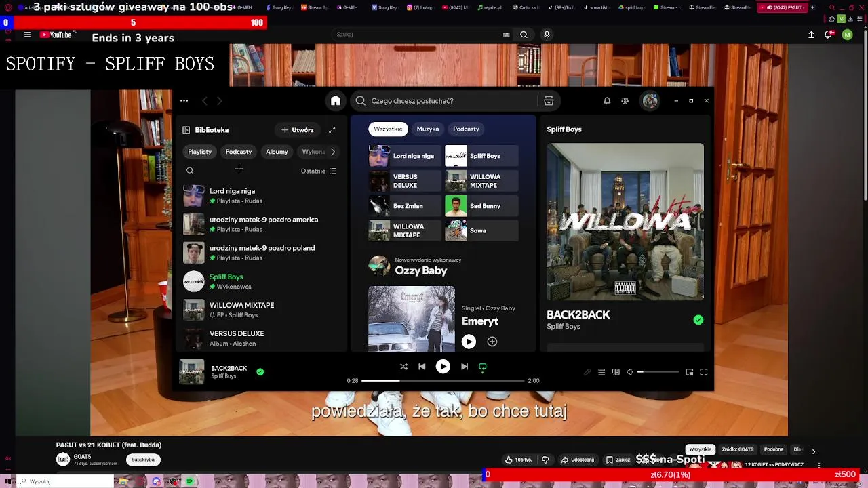
Task: Enter full screen player view
Action: [704, 372]
